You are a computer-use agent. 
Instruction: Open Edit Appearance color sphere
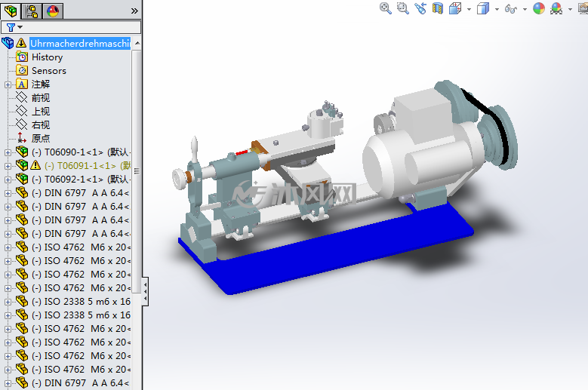tap(539, 8)
